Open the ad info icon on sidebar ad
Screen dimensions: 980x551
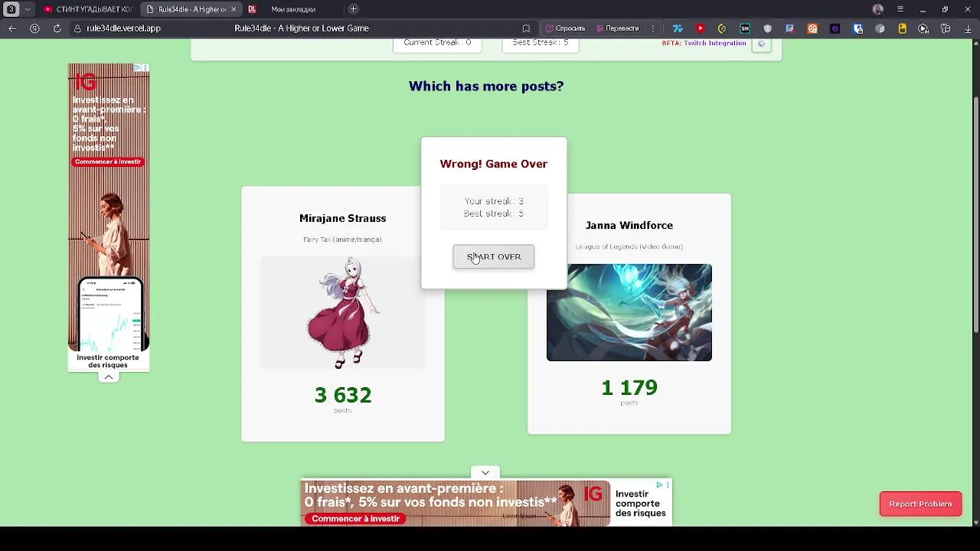tap(138, 68)
